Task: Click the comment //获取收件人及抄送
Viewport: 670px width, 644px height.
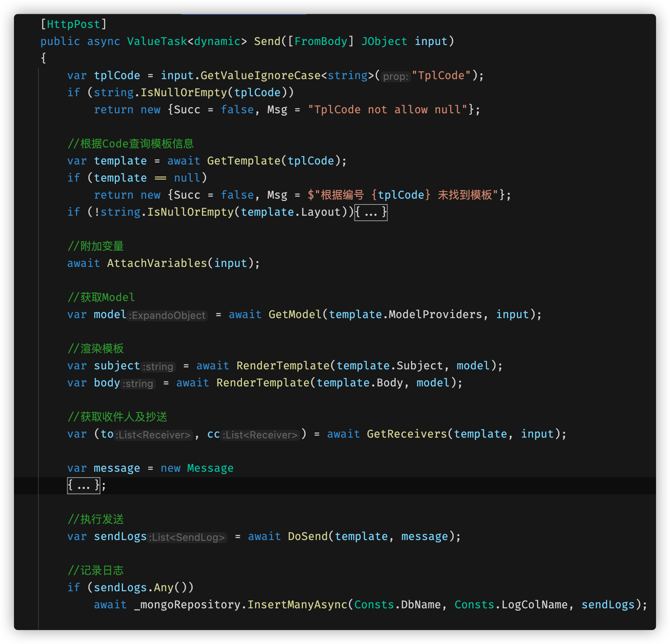Action: [117, 417]
